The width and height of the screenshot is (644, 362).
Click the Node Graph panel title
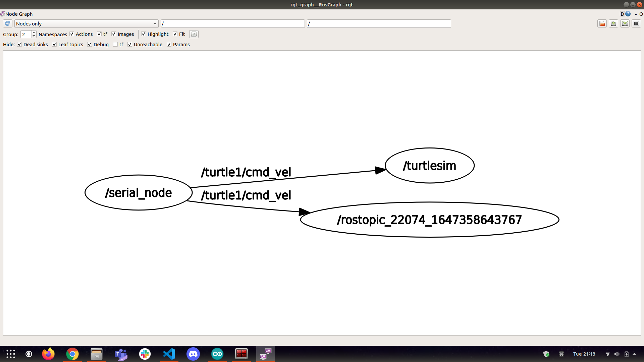pos(19,14)
